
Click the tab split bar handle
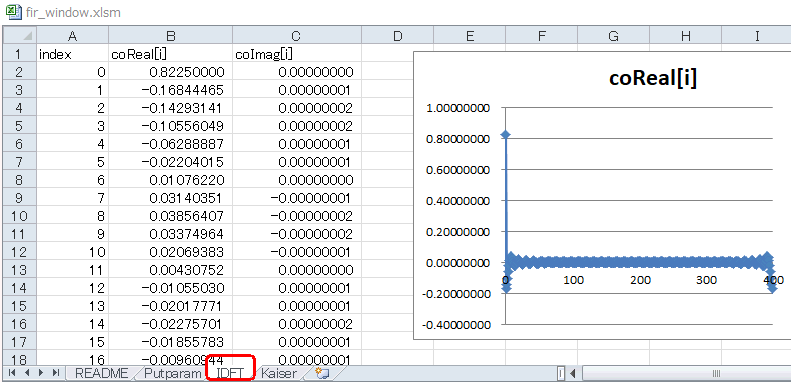coord(560,374)
